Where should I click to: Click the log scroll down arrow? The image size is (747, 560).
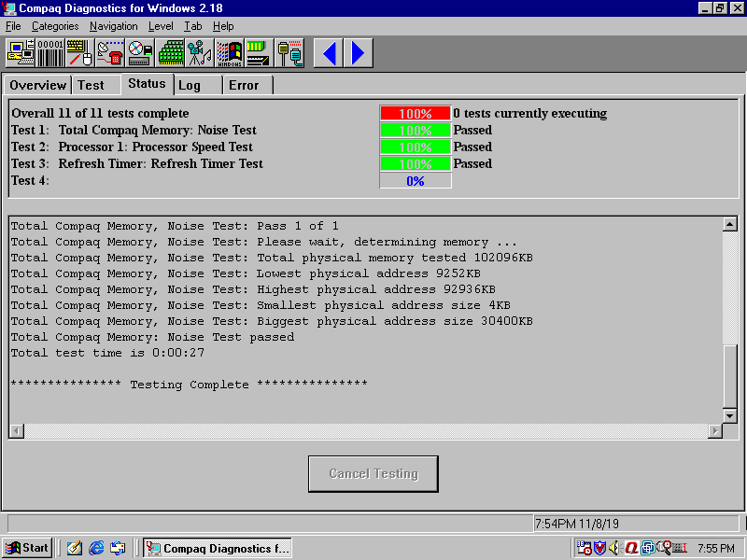click(730, 415)
